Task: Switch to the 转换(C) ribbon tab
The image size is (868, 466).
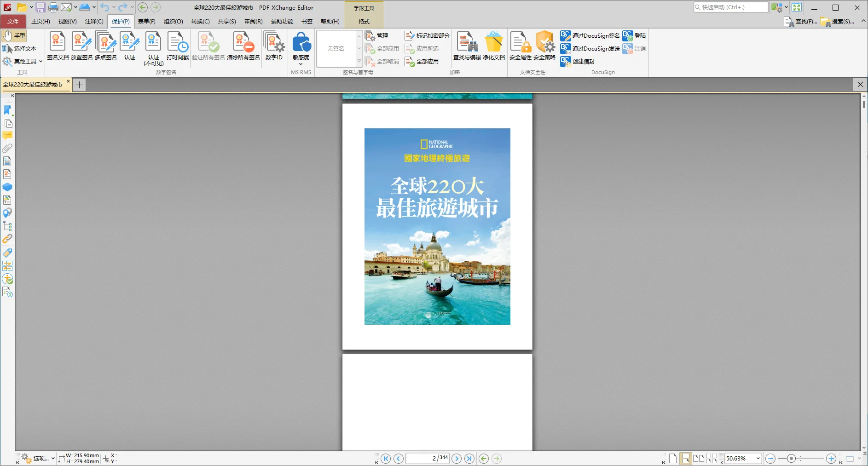Action: (200, 22)
